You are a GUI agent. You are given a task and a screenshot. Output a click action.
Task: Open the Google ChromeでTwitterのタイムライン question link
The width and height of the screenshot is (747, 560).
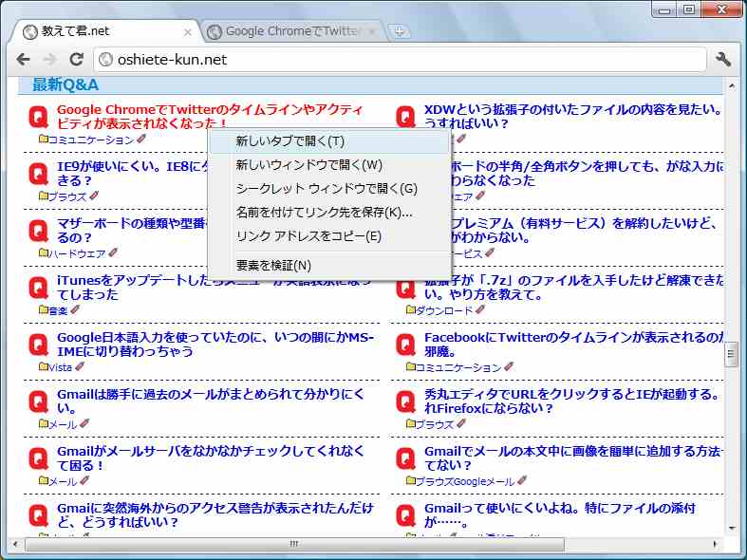(x=210, y=117)
